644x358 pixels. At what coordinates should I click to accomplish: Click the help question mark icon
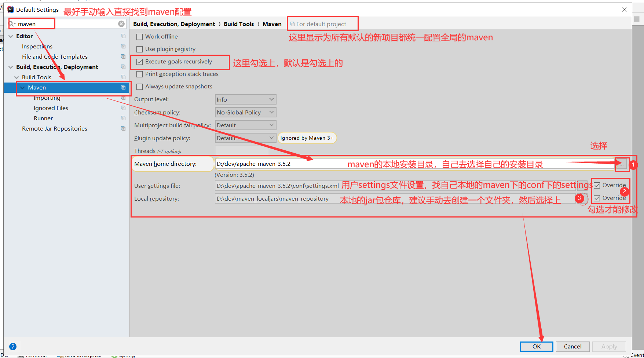point(13,347)
